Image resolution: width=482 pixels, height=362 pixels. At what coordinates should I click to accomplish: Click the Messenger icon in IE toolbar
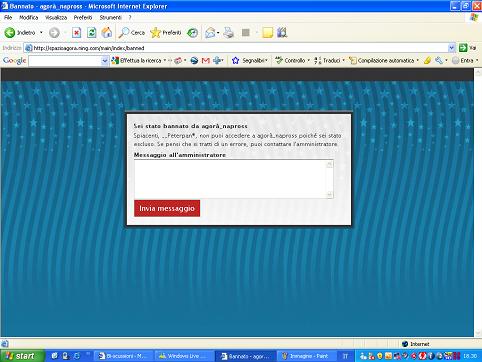coord(282,33)
